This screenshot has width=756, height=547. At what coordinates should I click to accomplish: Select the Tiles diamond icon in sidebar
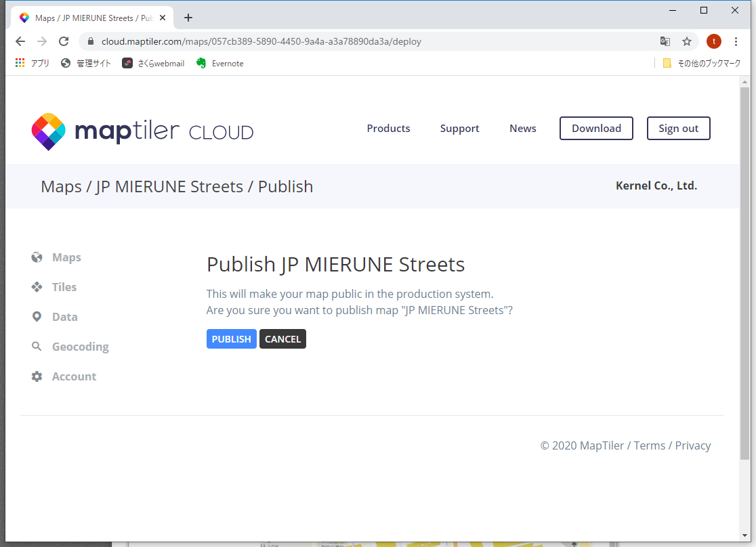point(37,287)
